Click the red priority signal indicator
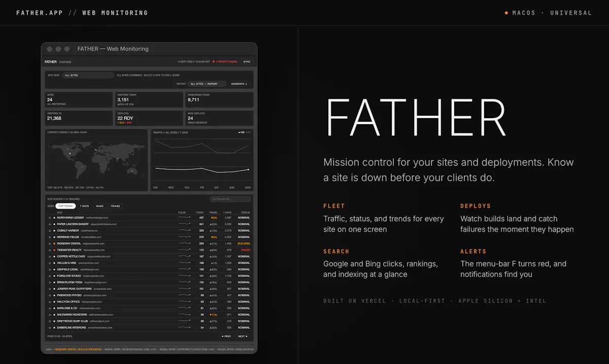609x364 pixels. point(214,62)
